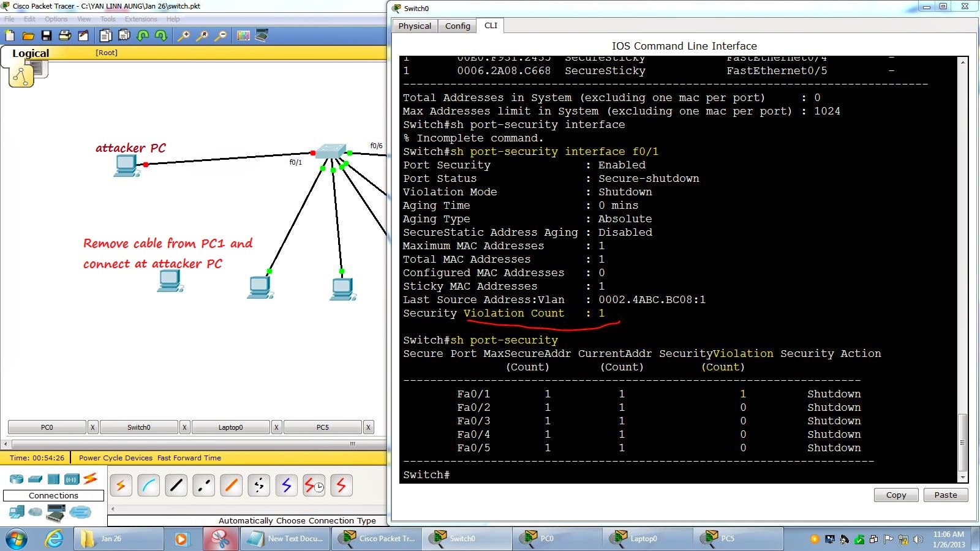This screenshot has height=551, width=980.
Task: Click the Cisco Packet Tracer taskbar entry
Action: (377, 539)
